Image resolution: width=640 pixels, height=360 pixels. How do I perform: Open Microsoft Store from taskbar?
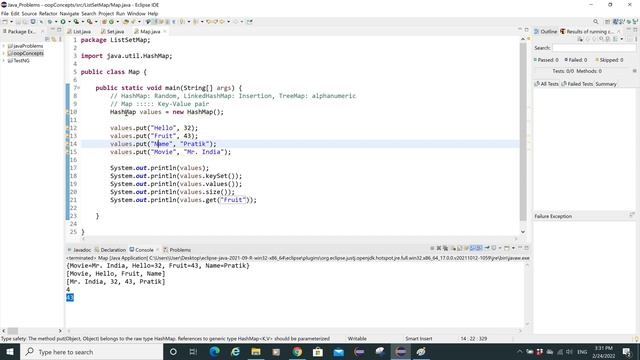pos(318,351)
